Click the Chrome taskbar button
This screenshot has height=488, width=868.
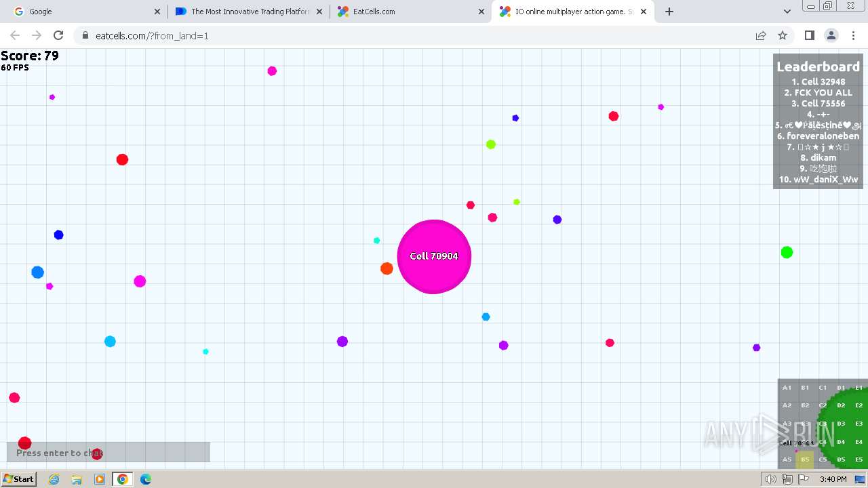click(x=123, y=479)
